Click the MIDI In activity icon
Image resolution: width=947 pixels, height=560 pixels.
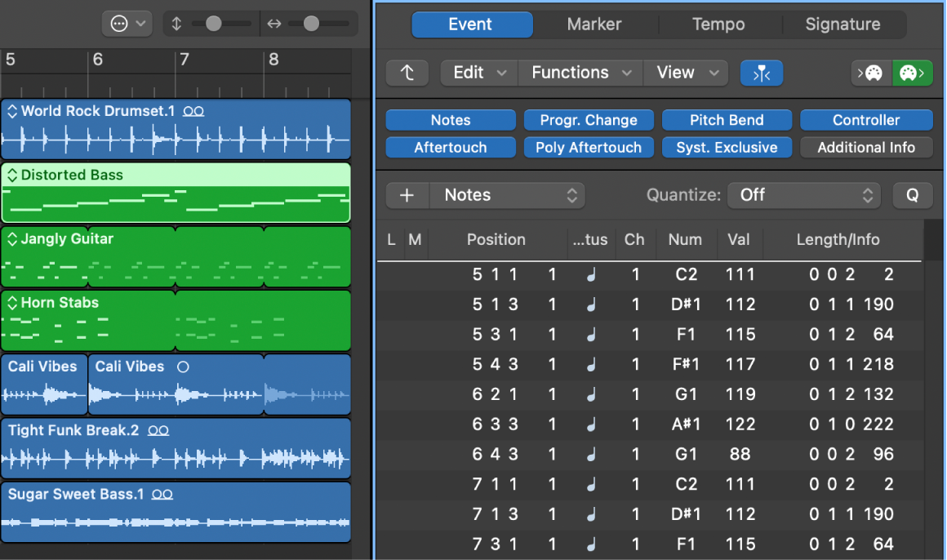pyautogui.click(x=870, y=73)
